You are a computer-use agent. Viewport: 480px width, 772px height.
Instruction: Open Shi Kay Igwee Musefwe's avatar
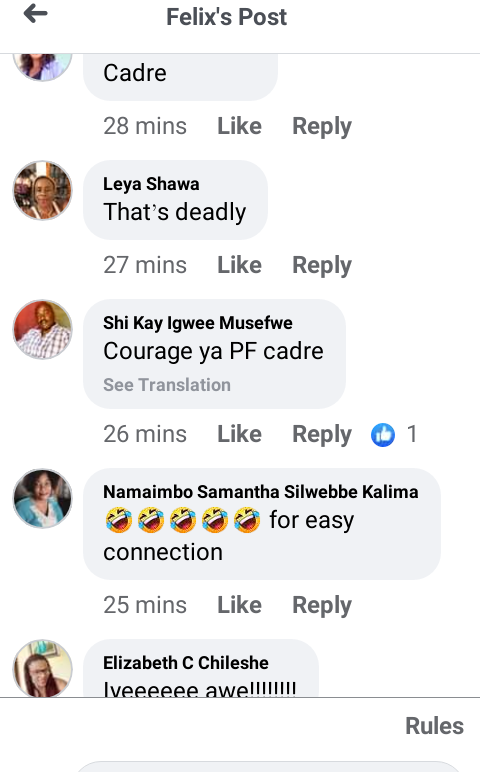tap(42, 329)
